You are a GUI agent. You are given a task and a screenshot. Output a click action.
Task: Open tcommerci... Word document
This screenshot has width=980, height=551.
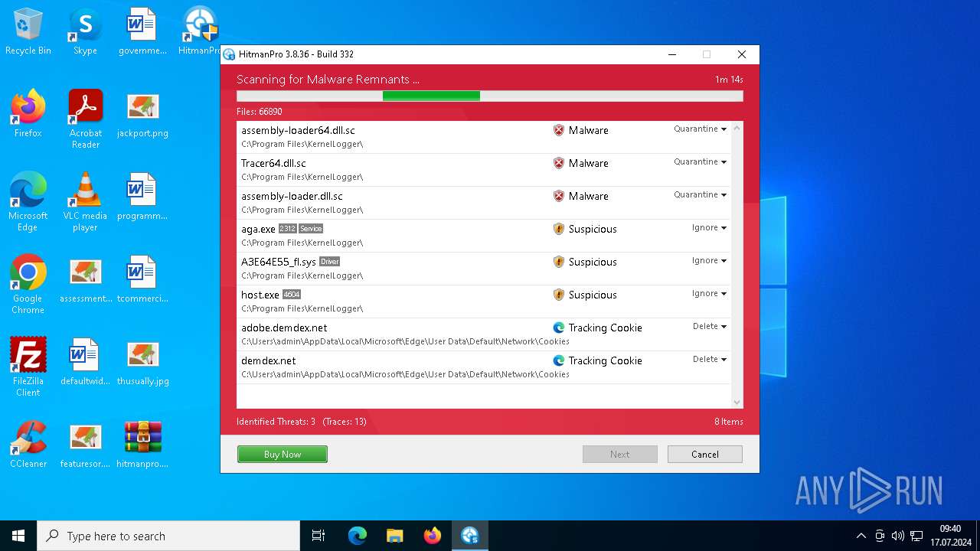142,279
